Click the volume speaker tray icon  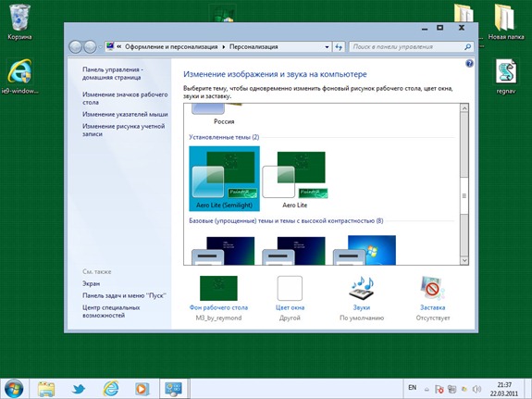[x=476, y=389]
